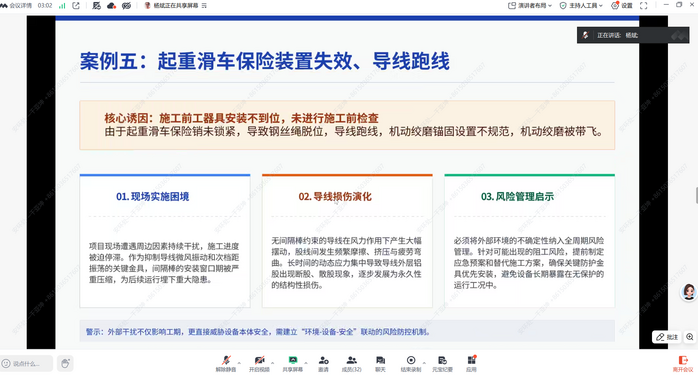Open the 共享屏幕 share screen button
698x375 pixels.
tap(292, 363)
